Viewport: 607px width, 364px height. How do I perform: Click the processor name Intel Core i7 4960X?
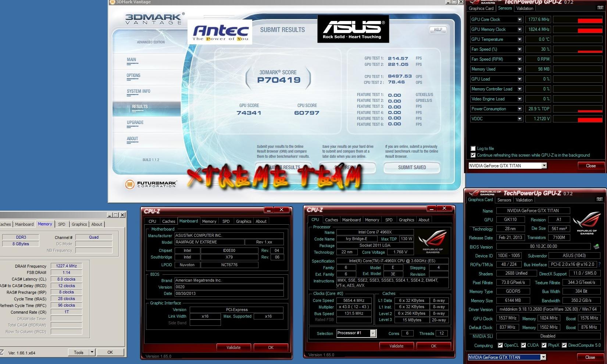[x=375, y=232]
